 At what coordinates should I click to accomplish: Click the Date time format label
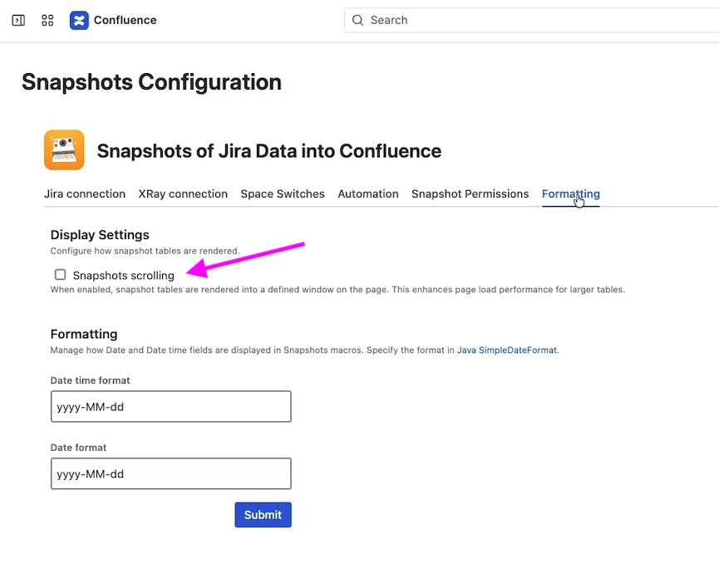pyautogui.click(x=91, y=380)
